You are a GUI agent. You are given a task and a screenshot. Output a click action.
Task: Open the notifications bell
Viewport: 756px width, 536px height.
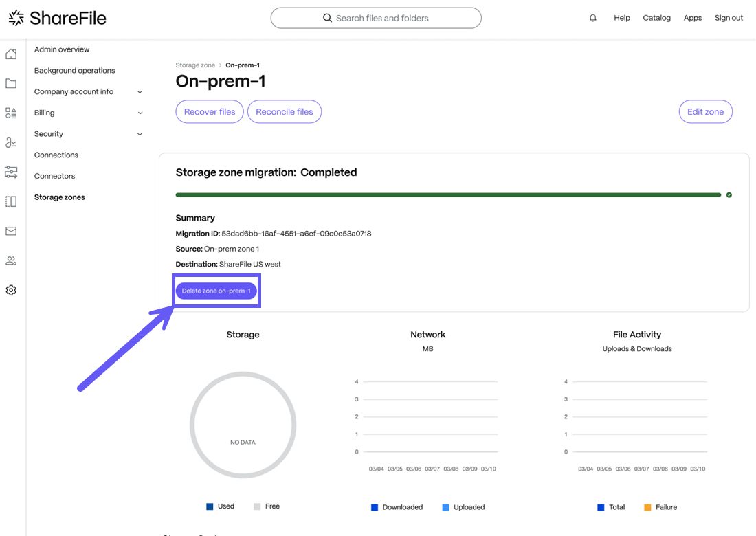(x=592, y=18)
